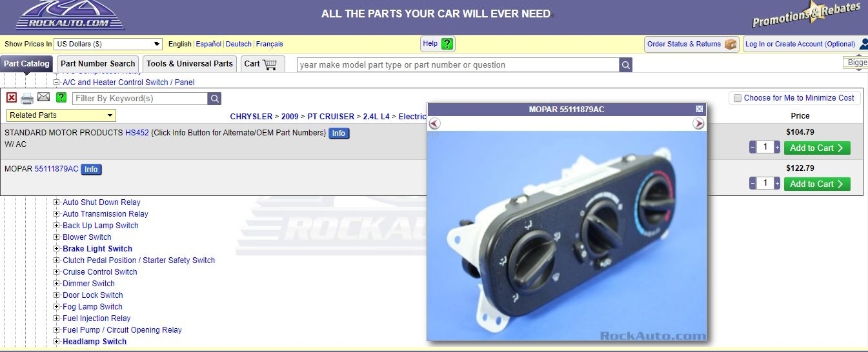The width and height of the screenshot is (868, 352).
Task: Expand the Fuel Injection Relay node
Action: coord(57,318)
